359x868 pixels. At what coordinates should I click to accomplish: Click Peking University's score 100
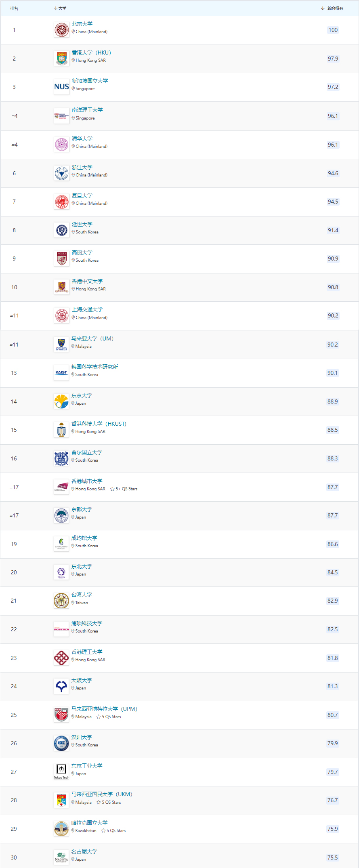coord(333,30)
